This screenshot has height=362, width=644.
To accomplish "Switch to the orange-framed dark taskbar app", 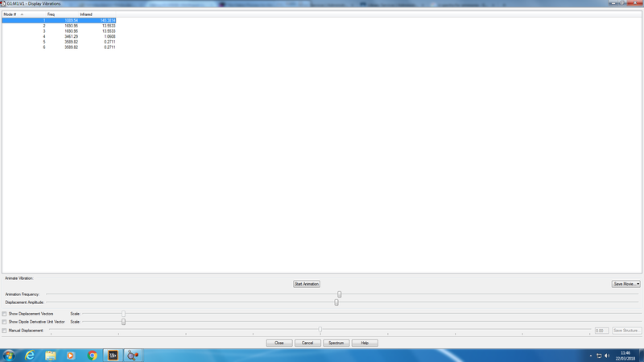I will click(113, 356).
